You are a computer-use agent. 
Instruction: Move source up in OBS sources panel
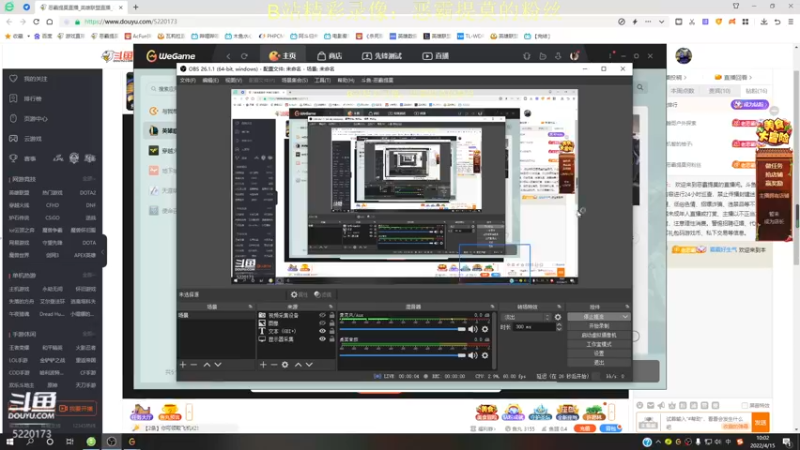(298, 365)
